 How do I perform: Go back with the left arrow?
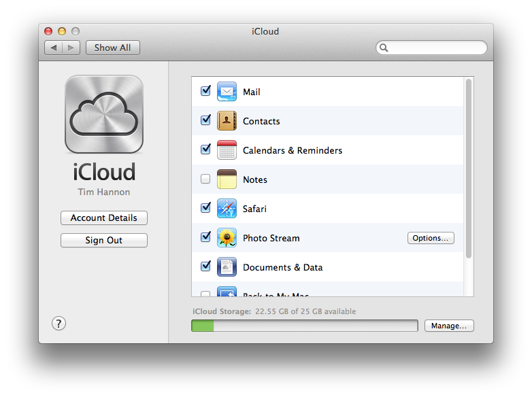(54, 48)
